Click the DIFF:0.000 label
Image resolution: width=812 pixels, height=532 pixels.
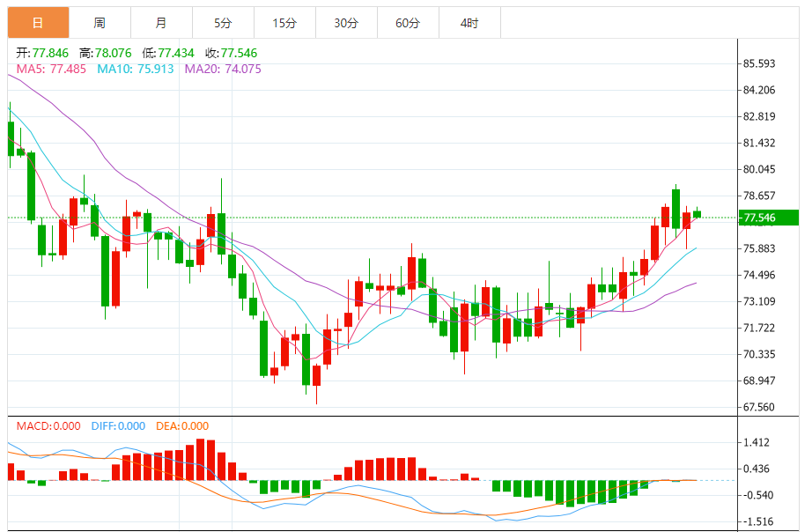click(118, 425)
